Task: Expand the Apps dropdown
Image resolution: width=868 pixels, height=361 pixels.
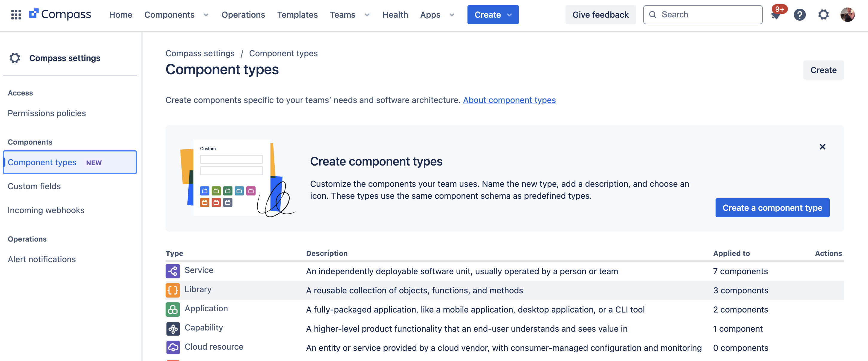Action: (x=452, y=15)
